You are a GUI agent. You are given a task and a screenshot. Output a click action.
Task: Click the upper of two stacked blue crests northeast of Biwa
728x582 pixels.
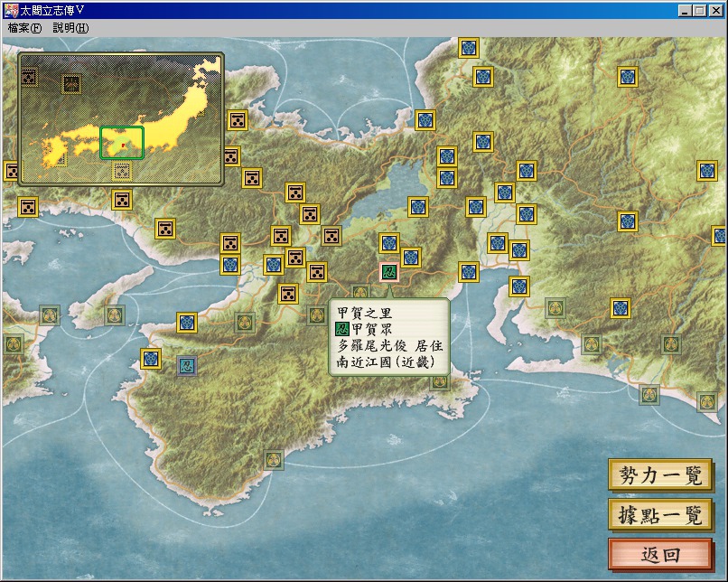[446, 156]
